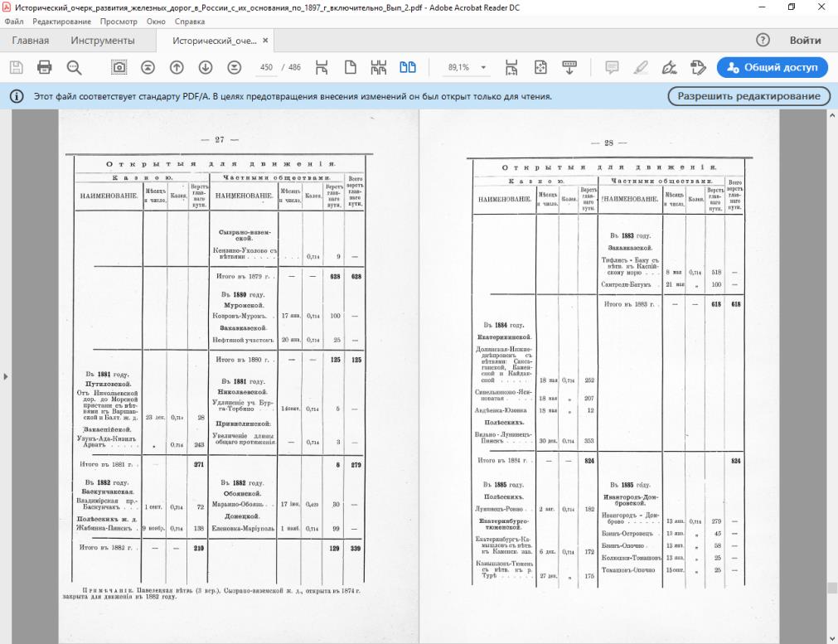Click the Общий доступ share button
Viewport: 838px width, 644px height.
[x=771, y=68]
